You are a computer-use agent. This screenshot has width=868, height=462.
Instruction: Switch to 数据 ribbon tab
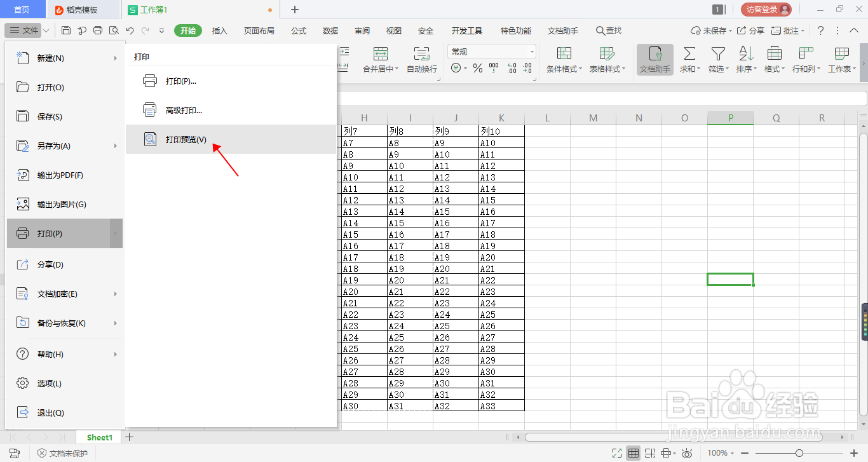(x=330, y=31)
